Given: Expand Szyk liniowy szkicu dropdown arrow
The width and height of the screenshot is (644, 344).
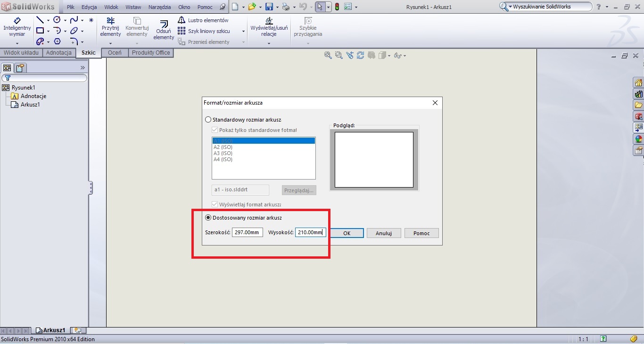Looking at the screenshot, I should (244, 31).
